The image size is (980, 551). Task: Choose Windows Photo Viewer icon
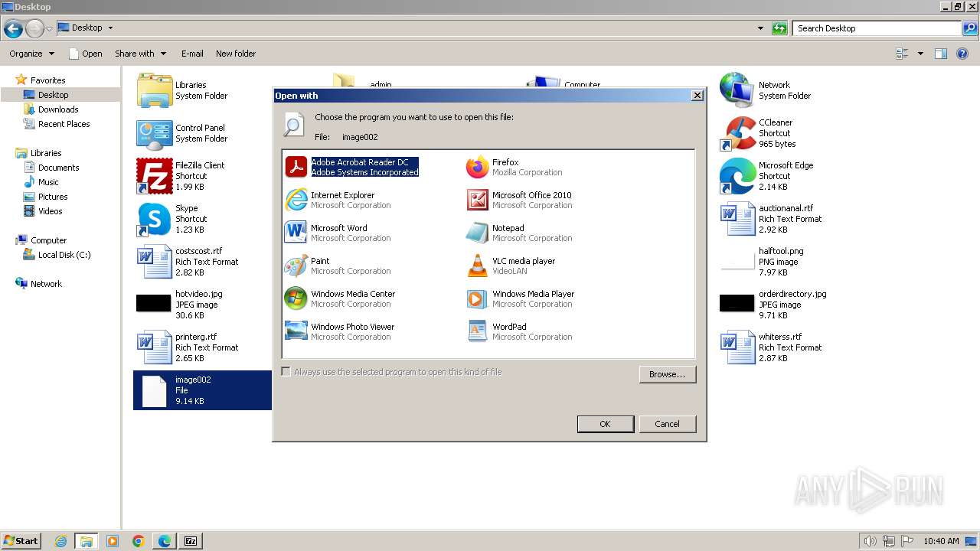pyautogui.click(x=296, y=331)
